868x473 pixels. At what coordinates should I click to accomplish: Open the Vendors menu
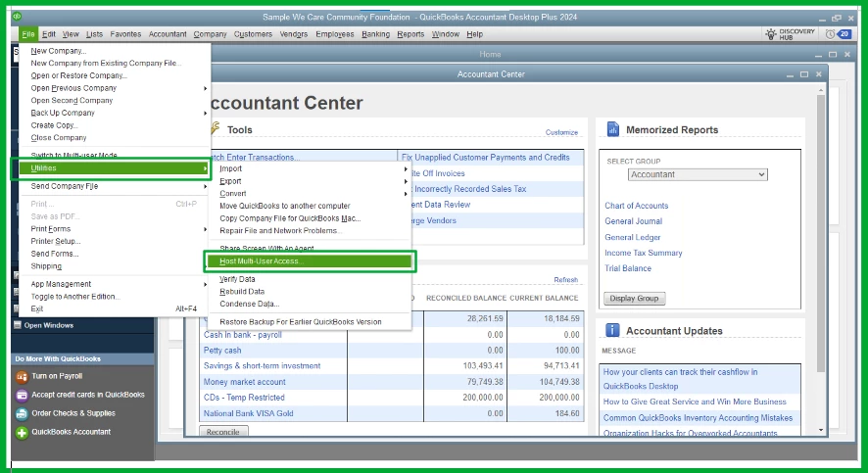pos(293,34)
